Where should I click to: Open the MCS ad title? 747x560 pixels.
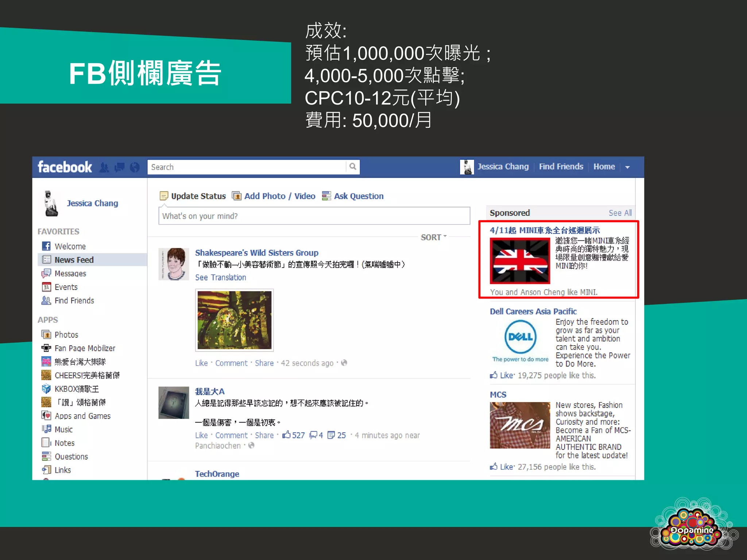(498, 394)
